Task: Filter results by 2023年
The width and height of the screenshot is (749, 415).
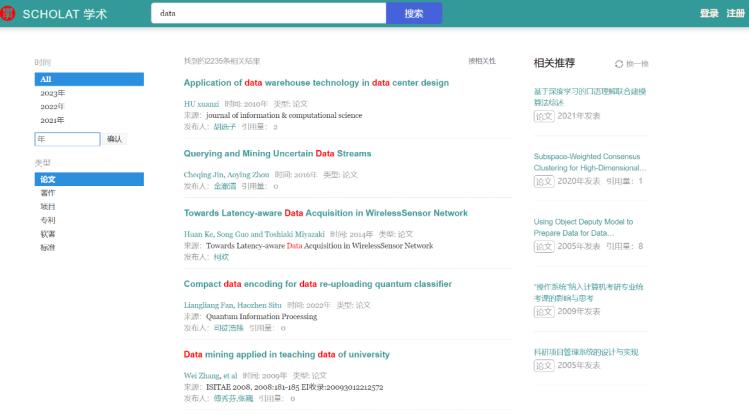Action: tap(52, 93)
